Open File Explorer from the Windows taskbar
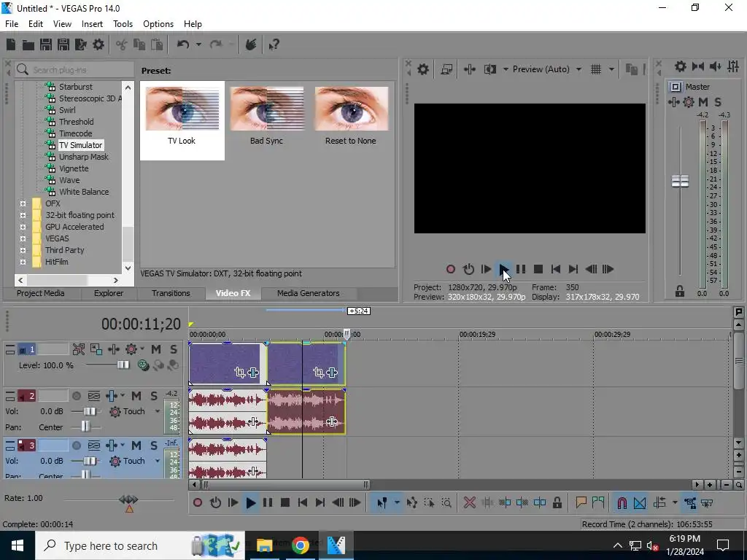This screenshot has height=560, width=747. point(264,545)
